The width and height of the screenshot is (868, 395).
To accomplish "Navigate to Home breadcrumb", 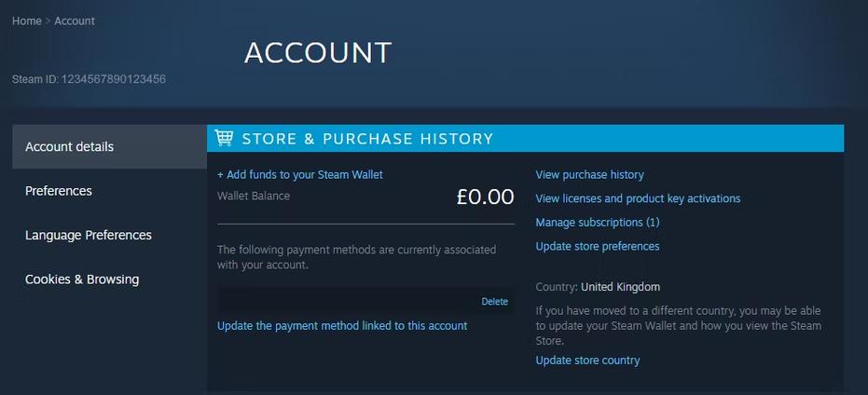I will 26,21.
